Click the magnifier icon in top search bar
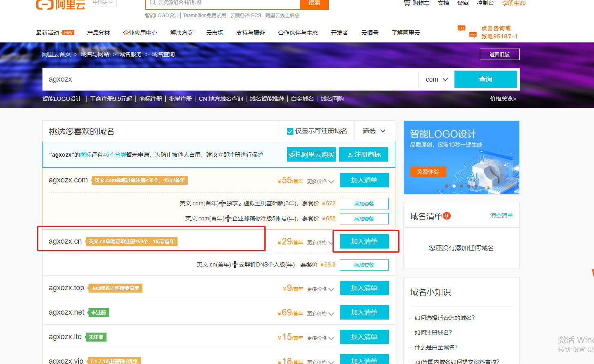The image size is (594, 364). coord(152,3)
